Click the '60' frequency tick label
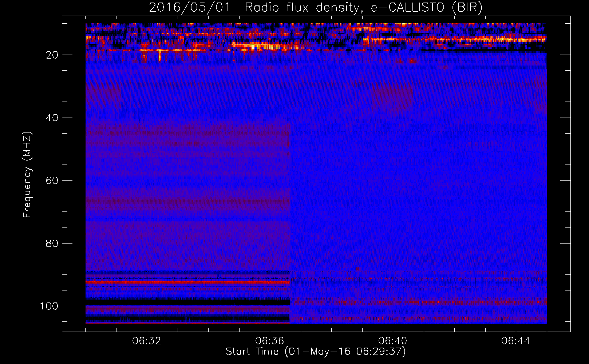Viewport: 589px width, 364px height. (52, 181)
